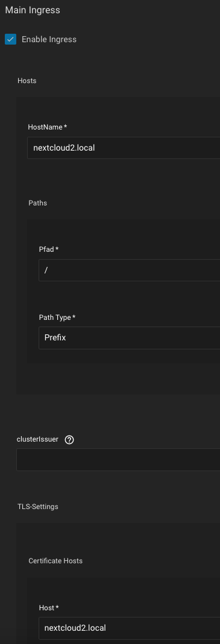Click the Path Type field label

[57, 317]
